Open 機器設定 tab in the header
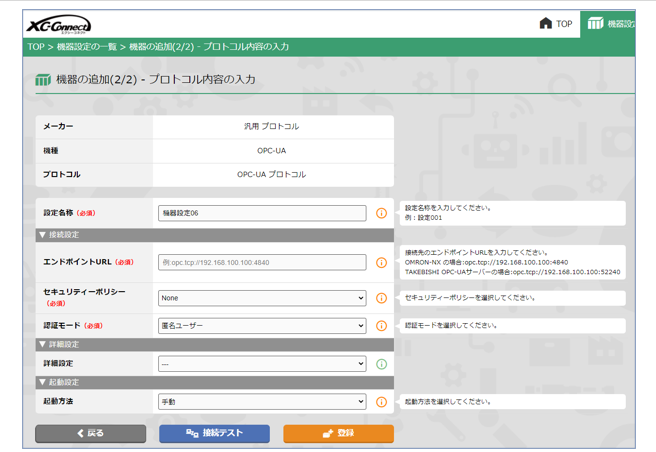 pyautogui.click(x=612, y=24)
